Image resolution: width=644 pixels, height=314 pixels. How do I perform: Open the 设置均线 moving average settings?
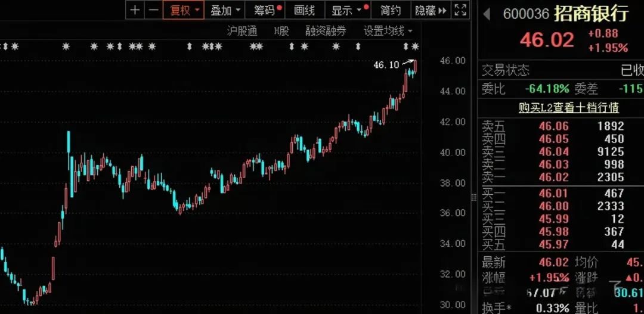[388, 31]
